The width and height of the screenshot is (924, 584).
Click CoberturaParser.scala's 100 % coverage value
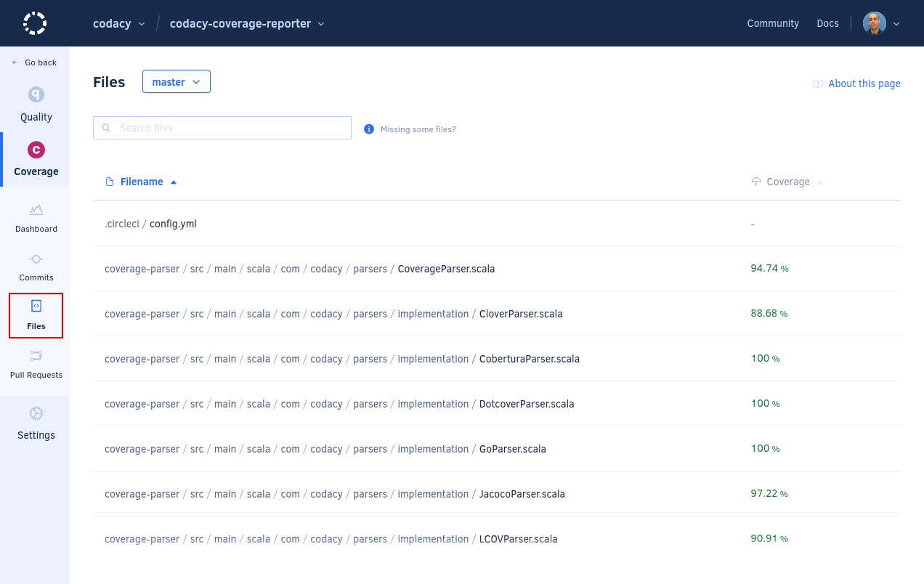(x=766, y=359)
